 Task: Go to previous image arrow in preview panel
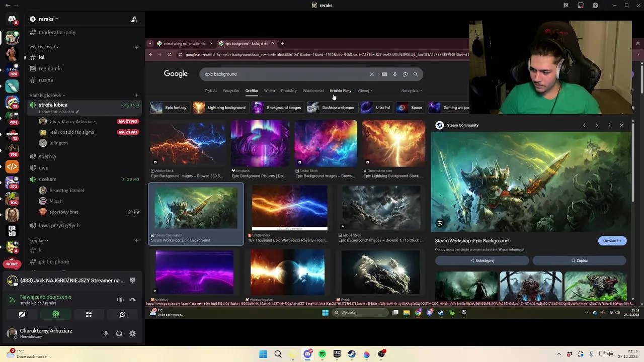point(584,125)
